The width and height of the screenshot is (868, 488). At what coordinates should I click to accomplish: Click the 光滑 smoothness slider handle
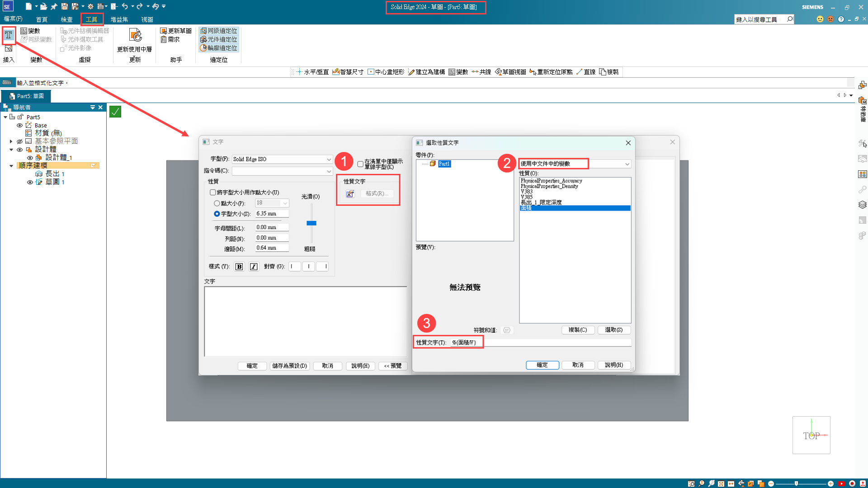tap(311, 223)
